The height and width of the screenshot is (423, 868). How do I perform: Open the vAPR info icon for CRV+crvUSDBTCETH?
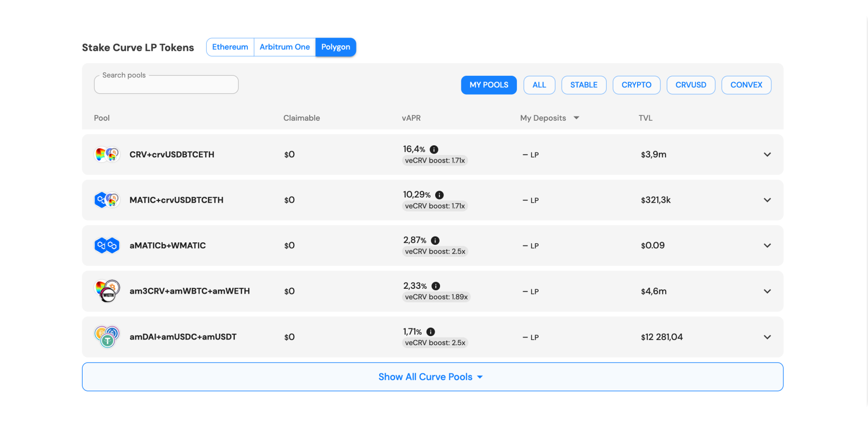click(434, 149)
